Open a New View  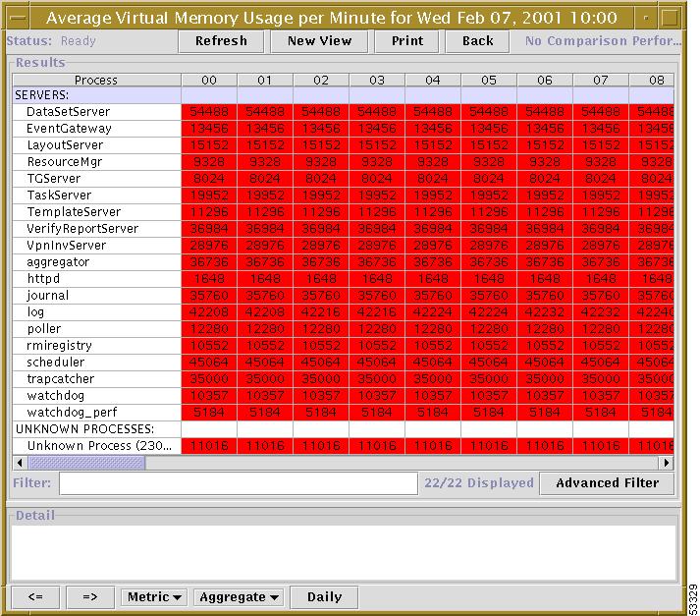pyautogui.click(x=319, y=41)
